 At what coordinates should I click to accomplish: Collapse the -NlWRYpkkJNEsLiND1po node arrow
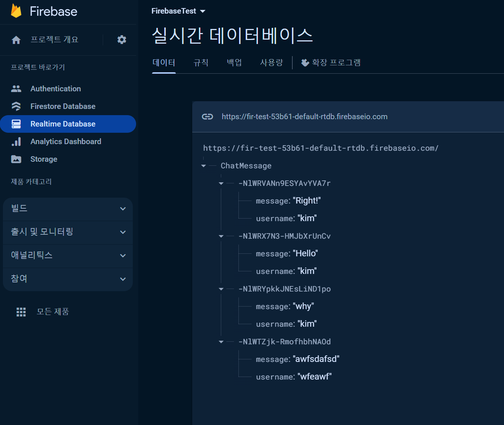tap(221, 289)
